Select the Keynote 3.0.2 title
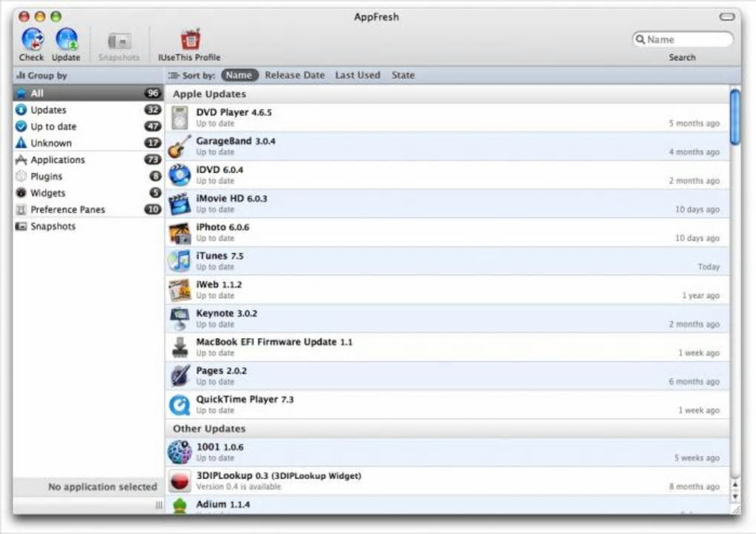This screenshot has height=534, width=756. click(227, 313)
